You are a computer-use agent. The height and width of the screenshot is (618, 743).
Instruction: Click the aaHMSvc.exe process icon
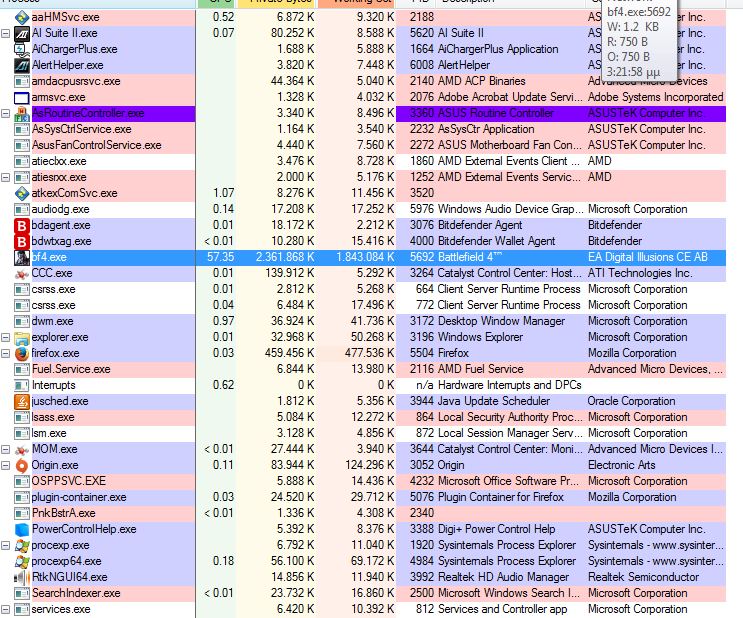click(x=22, y=17)
